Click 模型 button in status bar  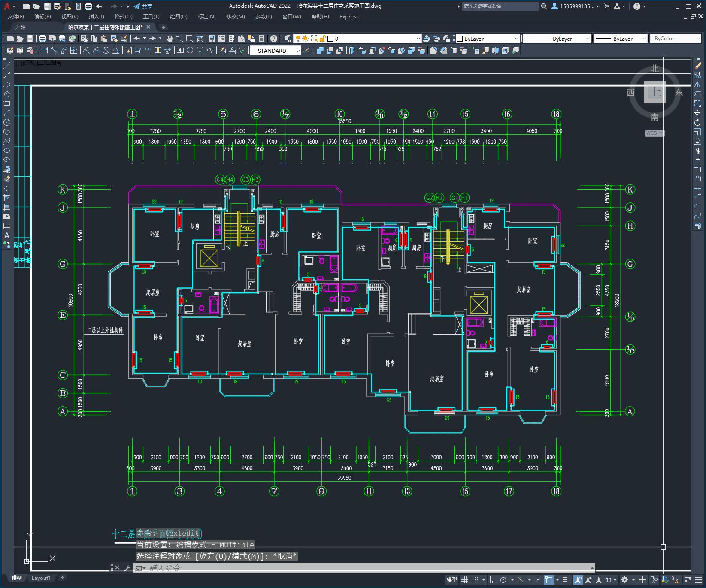[451, 580]
